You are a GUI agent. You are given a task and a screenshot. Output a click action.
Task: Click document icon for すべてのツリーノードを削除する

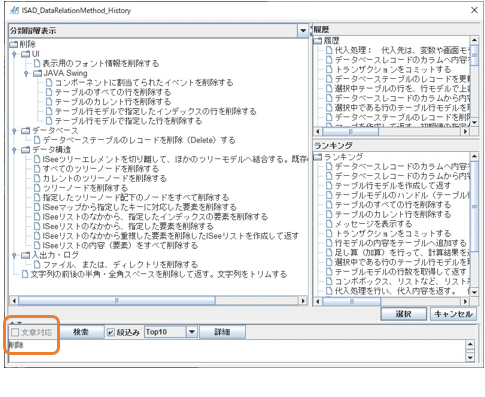37,169
